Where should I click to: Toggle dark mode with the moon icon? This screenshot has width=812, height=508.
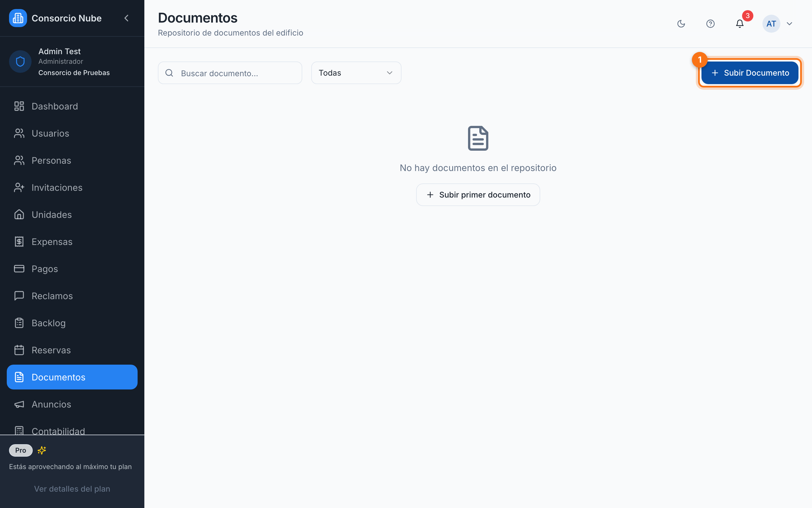[x=681, y=24]
